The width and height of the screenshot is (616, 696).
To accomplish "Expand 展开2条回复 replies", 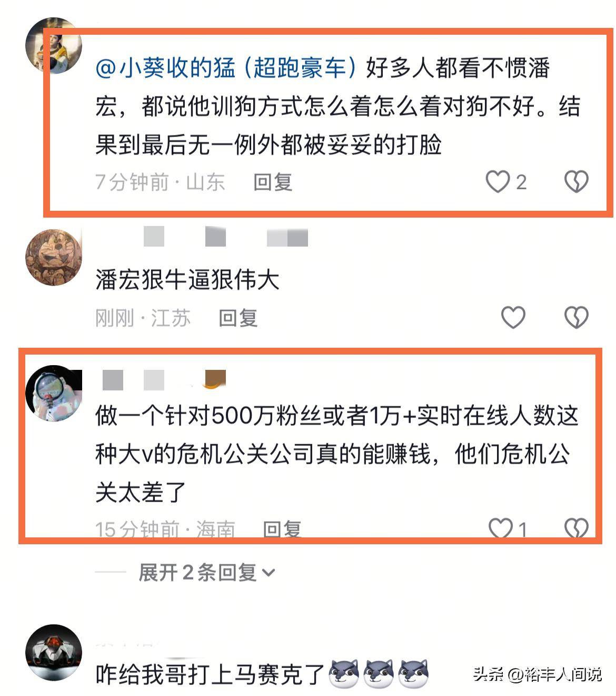I will coord(206,572).
